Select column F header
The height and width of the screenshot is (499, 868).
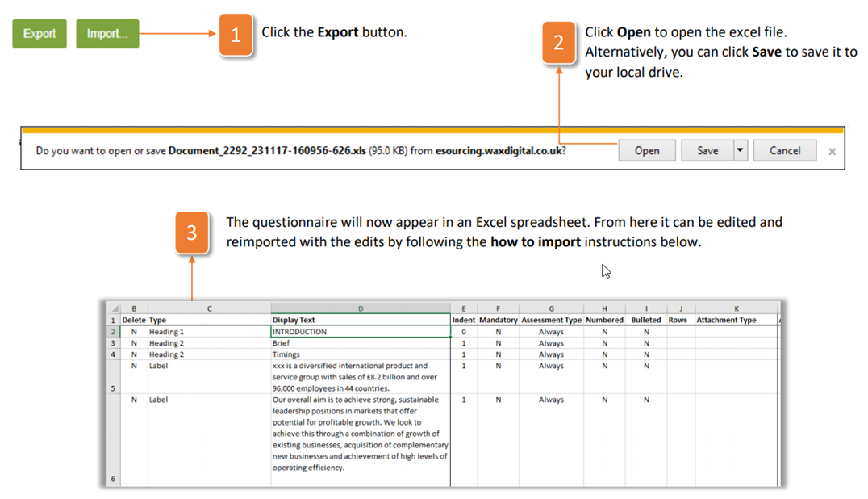point(499,308)
